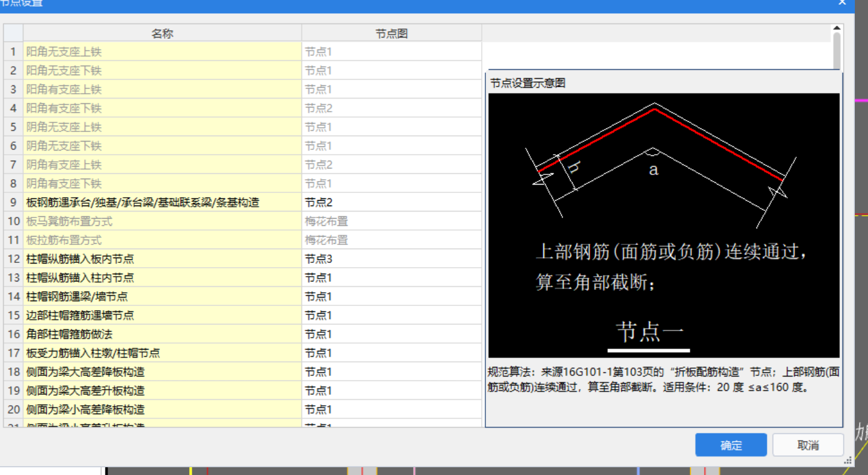Click 节点1 cell for 侧面为梁大高差降板构造
The width and height of the screenshot is (868, 475).
[392, 372]
